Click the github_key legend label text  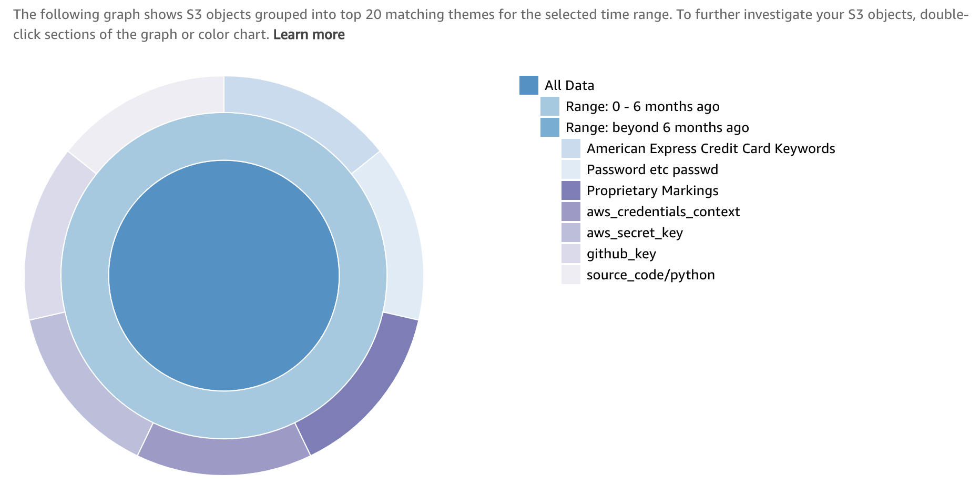tap(621, 254)
